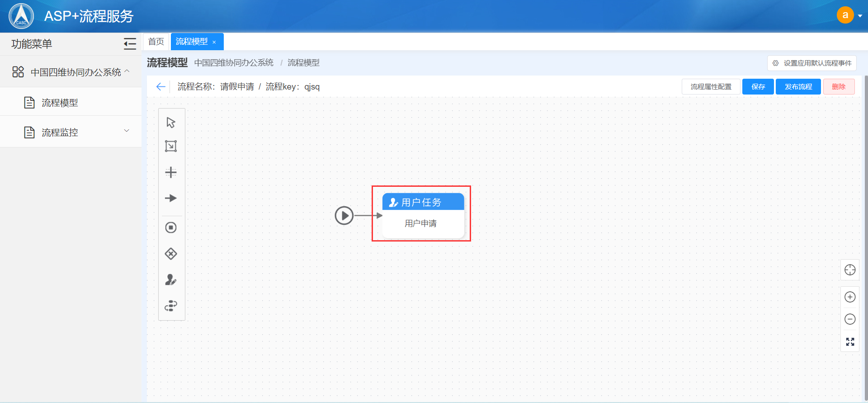This screenshot has height=403, width=868.
Task: Add a user task from palette
Action: pos(171,280)
